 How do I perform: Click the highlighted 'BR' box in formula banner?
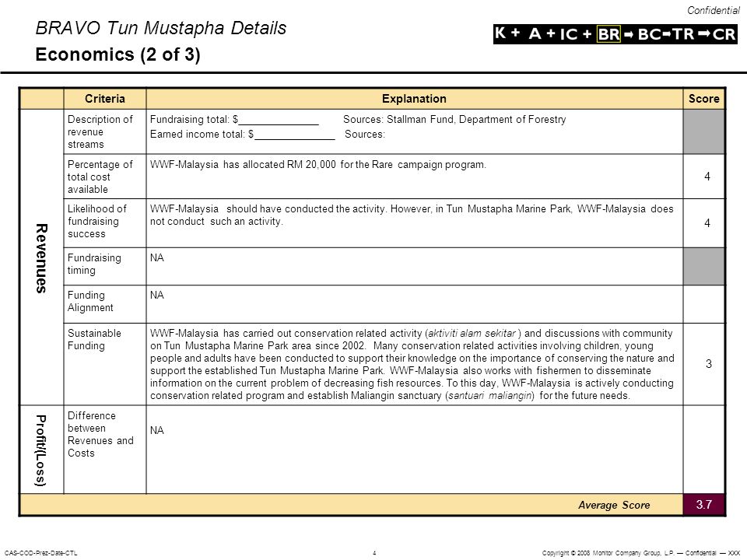pos(608,34)
